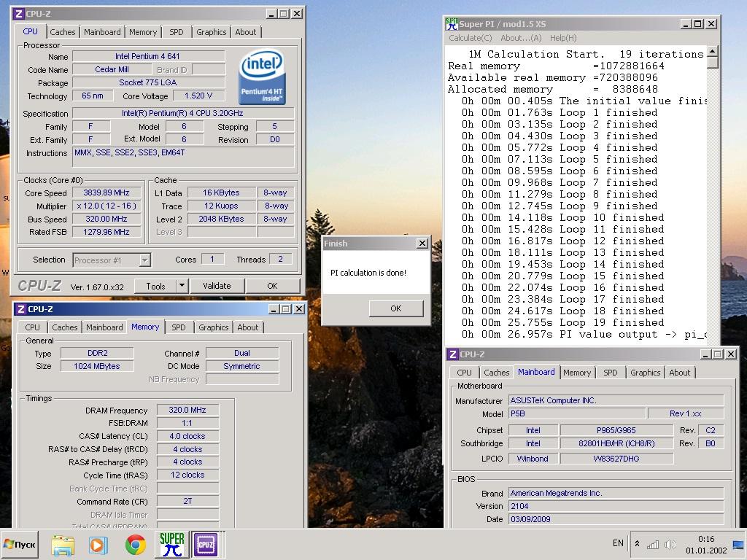Open the About tab in top CPU-Z window
The height and width of the screenshot is (560, 747).
point(245,32)
